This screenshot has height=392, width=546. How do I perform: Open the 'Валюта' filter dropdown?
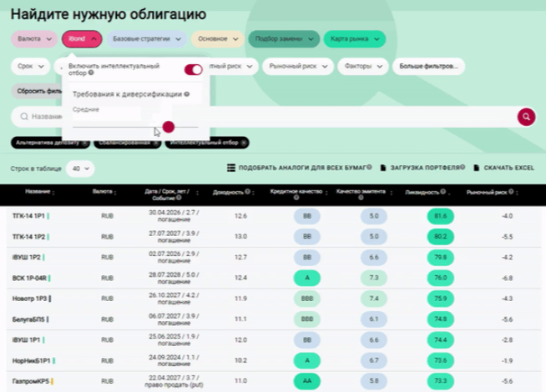(x=34, y=38)
